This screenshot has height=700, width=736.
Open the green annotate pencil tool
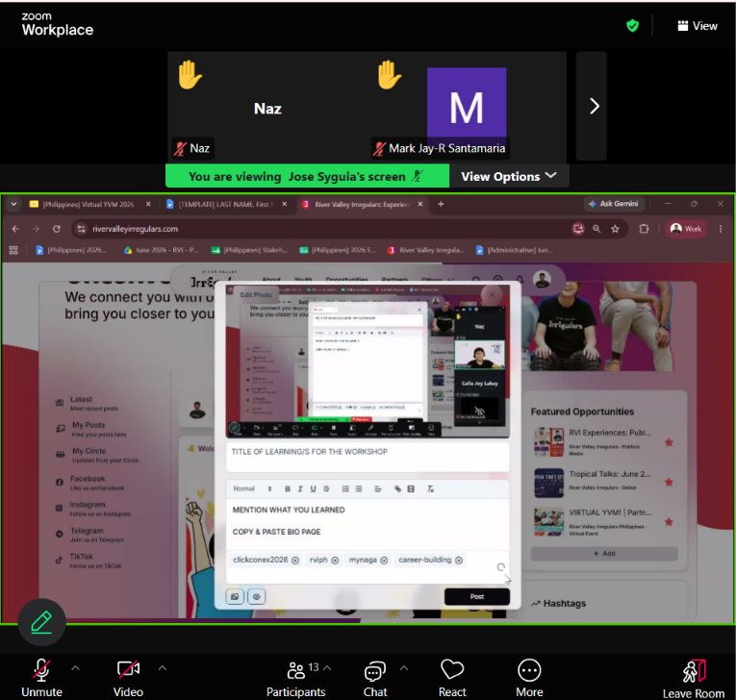point(41,622)
